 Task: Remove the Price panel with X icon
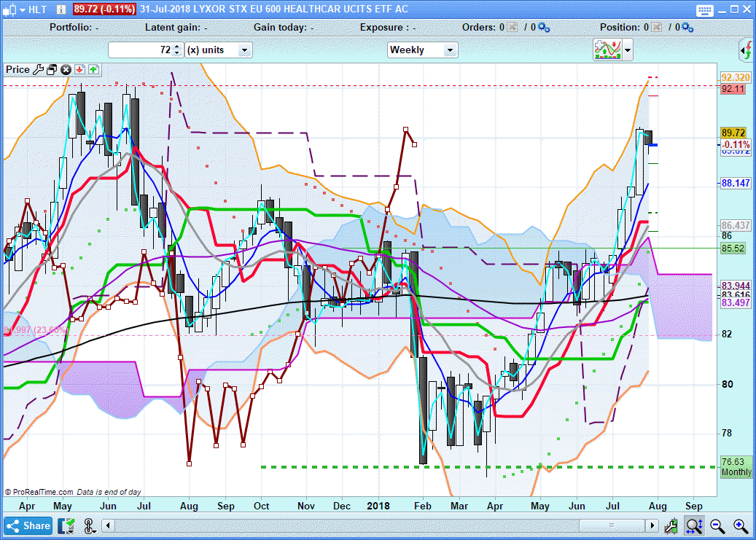click(66, 70)
